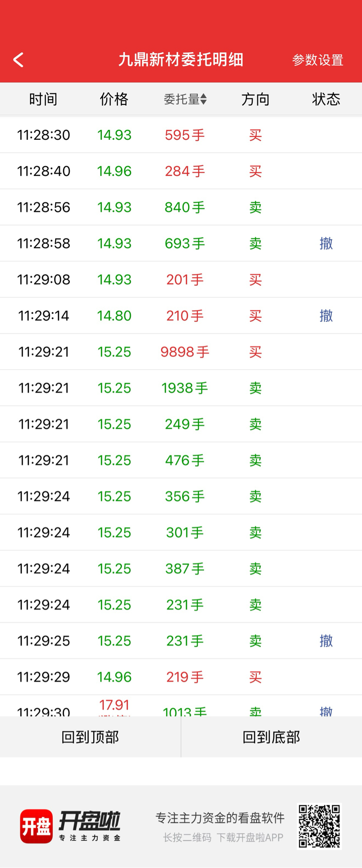Jump to bottom with 回到底部
This screenshot has height=868, width=362.
(271, 737)
